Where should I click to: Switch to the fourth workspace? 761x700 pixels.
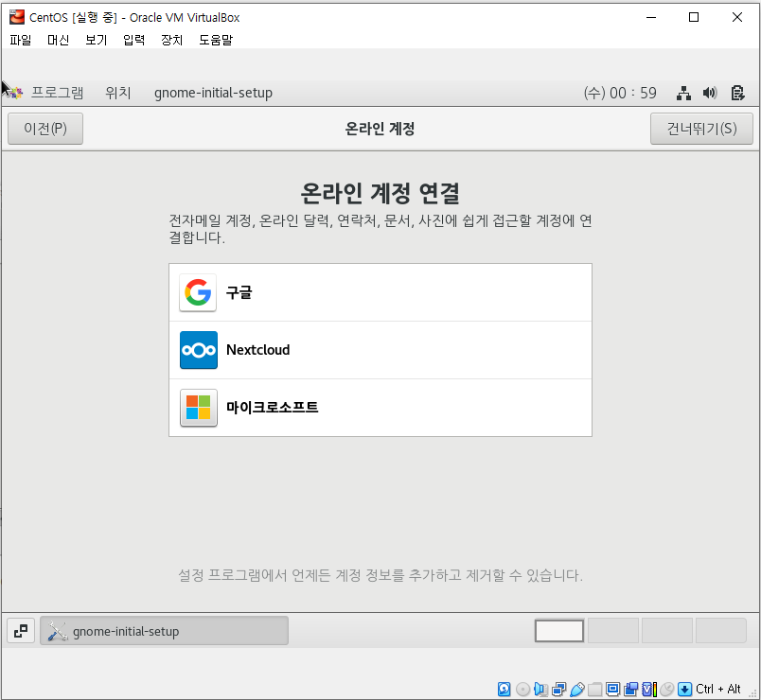720,631
